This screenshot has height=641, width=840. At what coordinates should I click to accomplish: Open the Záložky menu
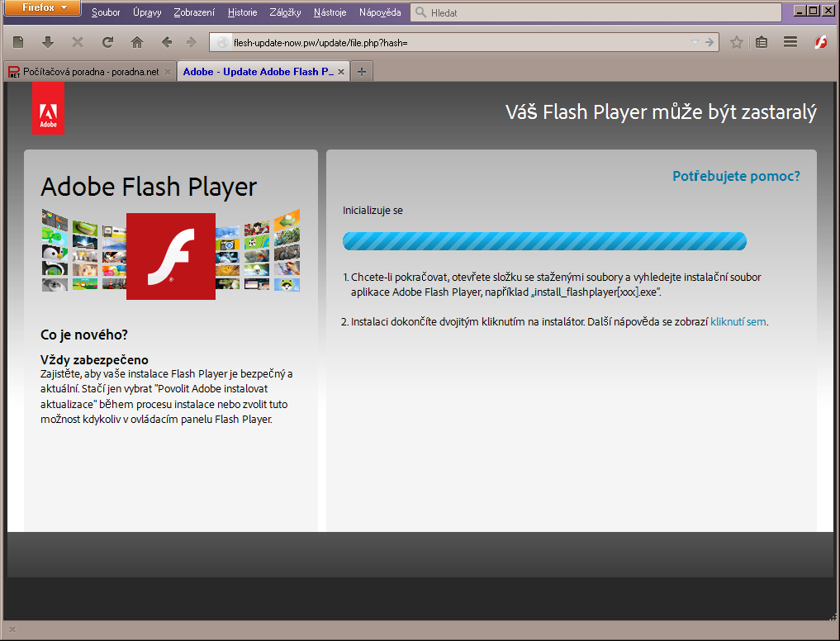285,12
